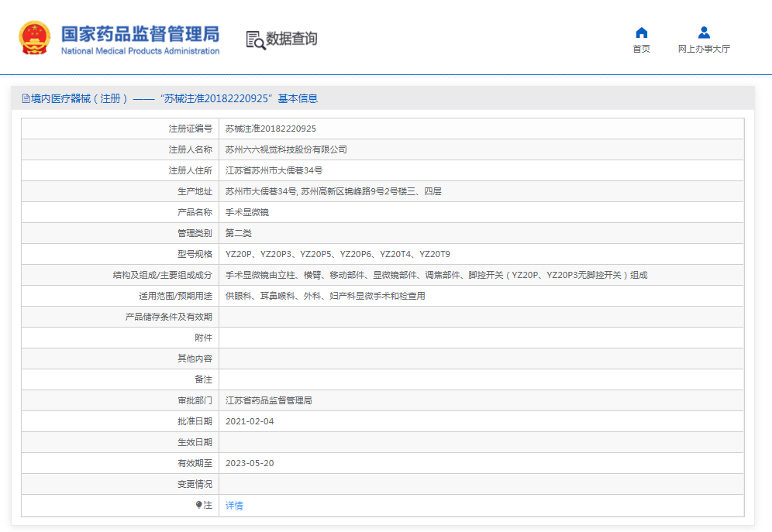
Task: Click 国家药品监督管理局 site title
Action: coord(140,33)
